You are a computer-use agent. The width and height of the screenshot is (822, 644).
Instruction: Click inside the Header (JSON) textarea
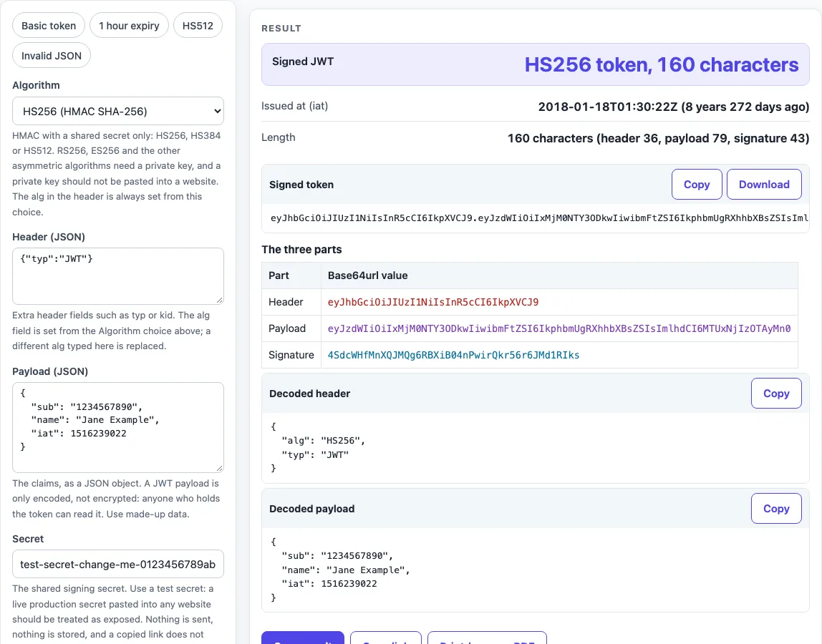coord(118,276)
